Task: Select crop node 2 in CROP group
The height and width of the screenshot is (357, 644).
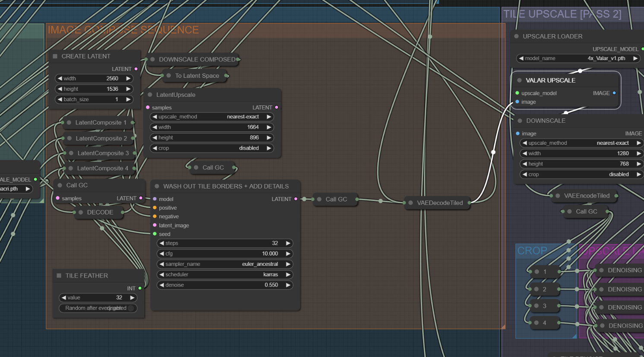Action: click(545, 289)
